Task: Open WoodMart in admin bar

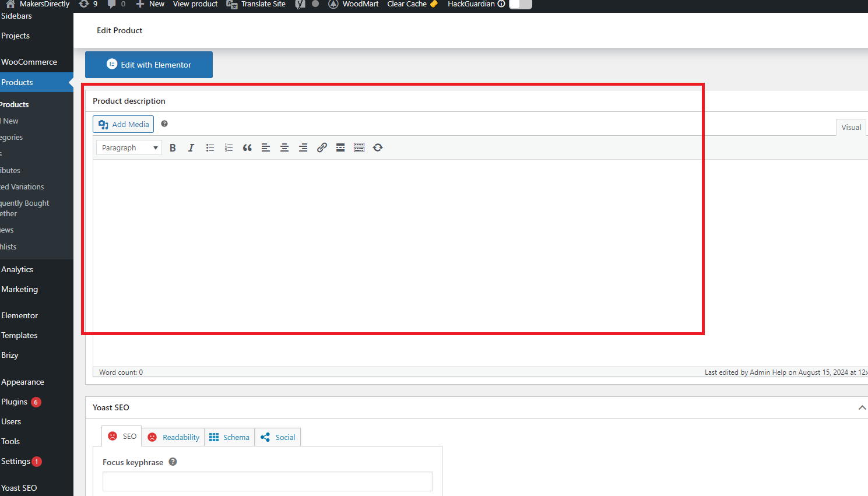Action: tap(353, 4)
